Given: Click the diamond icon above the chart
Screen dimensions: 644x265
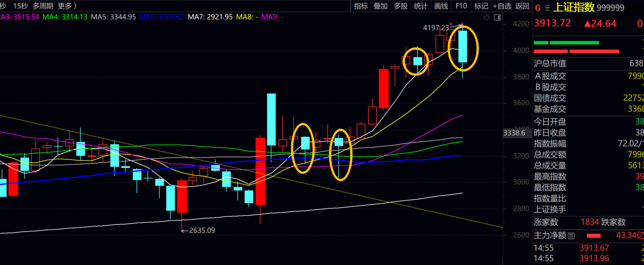Looking at the screenshot, I should 487,17.
